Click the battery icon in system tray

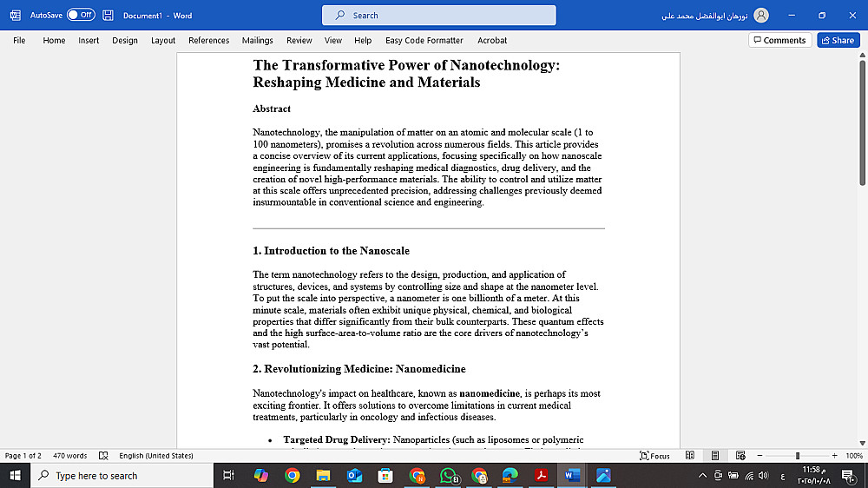pos(733,475)
